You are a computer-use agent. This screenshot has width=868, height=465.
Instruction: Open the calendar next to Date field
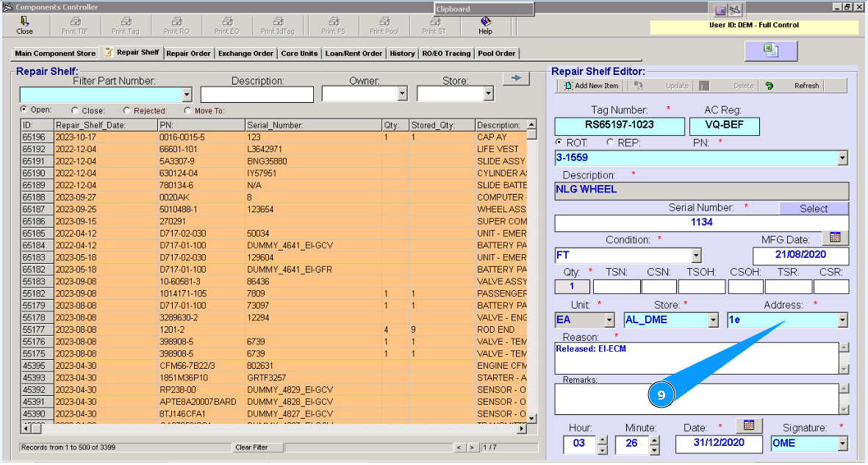pos(749,426)
